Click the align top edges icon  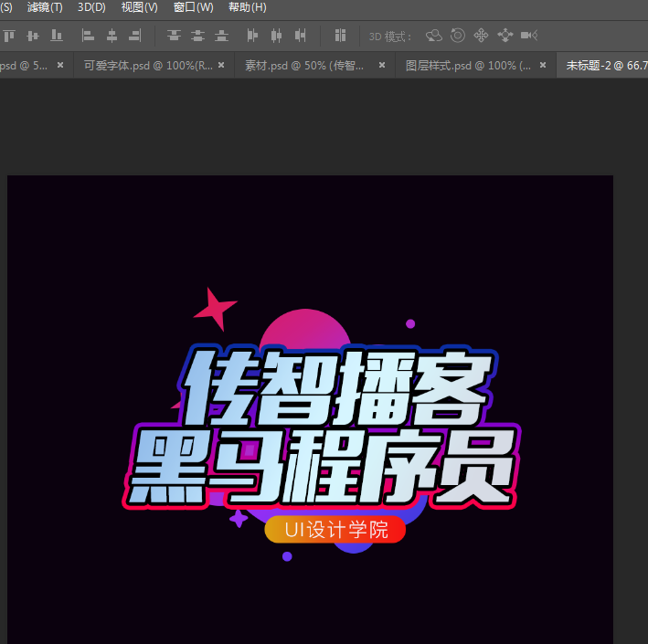click(9, 36)
